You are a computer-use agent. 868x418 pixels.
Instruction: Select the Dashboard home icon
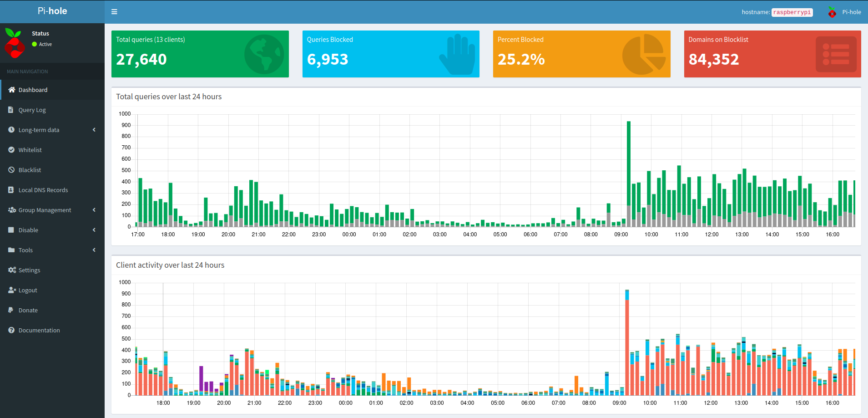(x=11, y=90)
